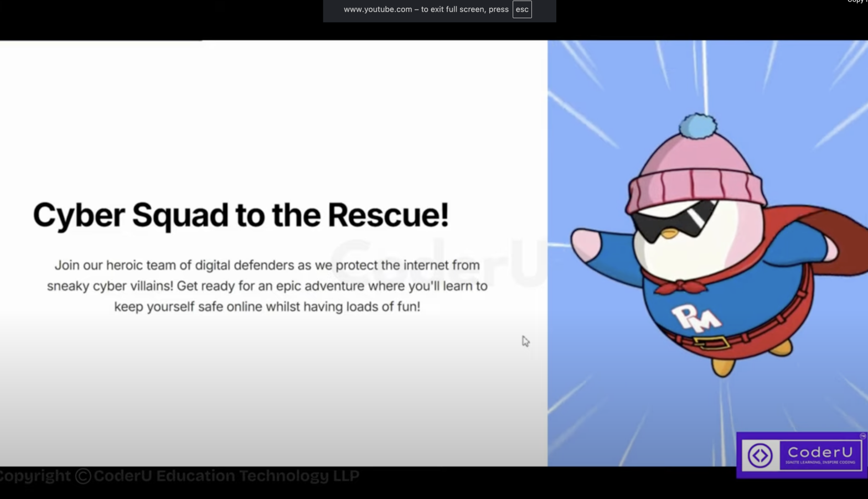Screen dimensions: 868x499
Task: Click the truncated Copy text in top corner
Action: click(857, 2)
